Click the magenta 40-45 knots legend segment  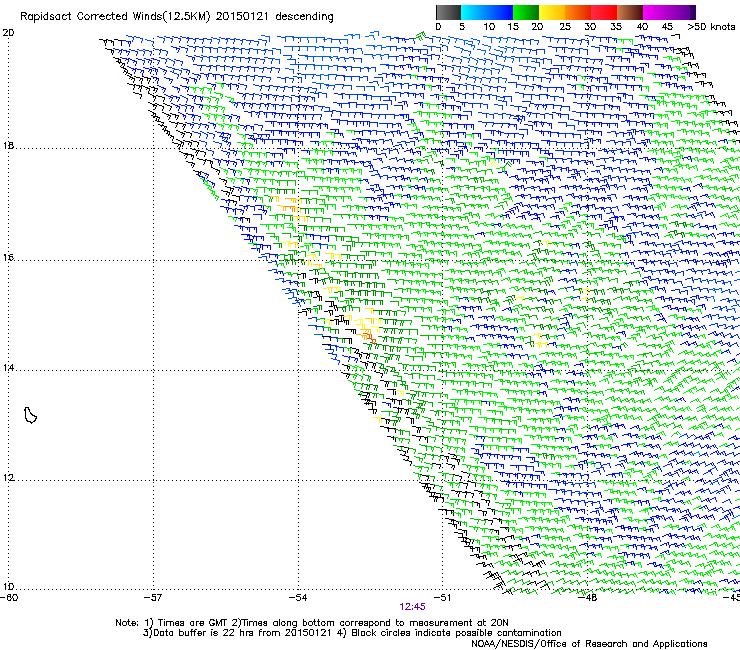(x=656, y=12)
